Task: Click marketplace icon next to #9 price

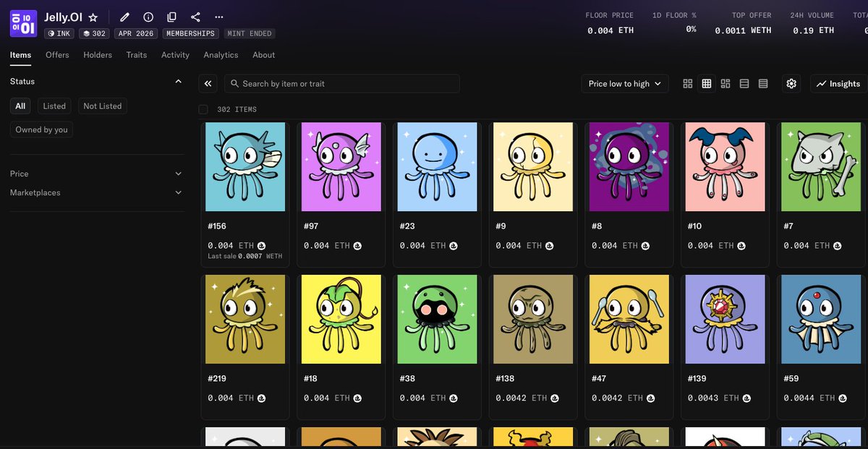Action: pyautogui.click(x=549, y=246)
